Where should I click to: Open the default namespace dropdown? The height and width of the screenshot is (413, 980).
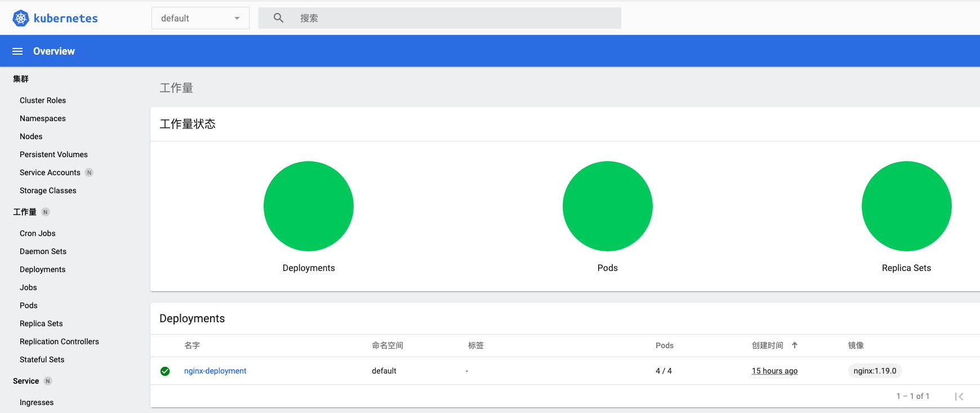[201, 18]
